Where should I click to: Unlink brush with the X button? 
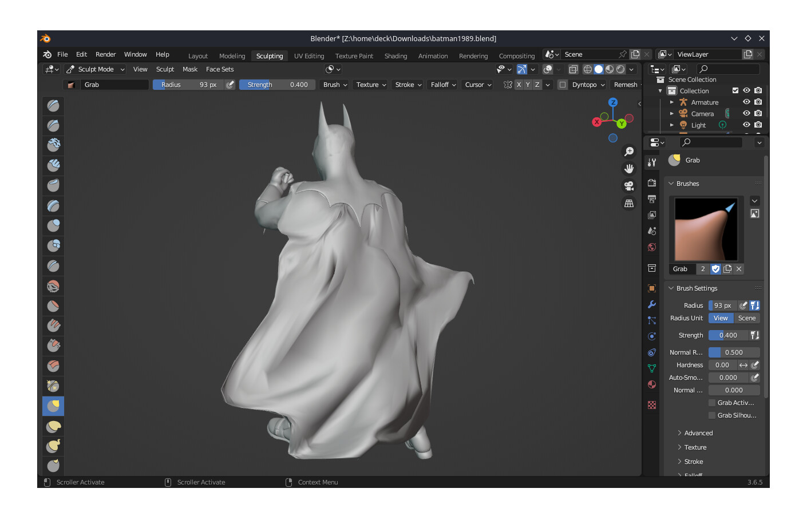[739, 269]
